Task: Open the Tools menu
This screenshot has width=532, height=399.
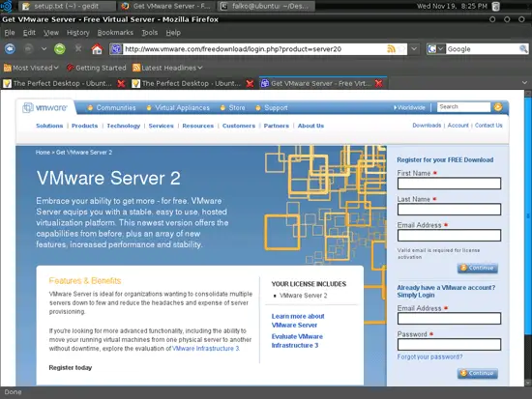Action: (149, 33)
